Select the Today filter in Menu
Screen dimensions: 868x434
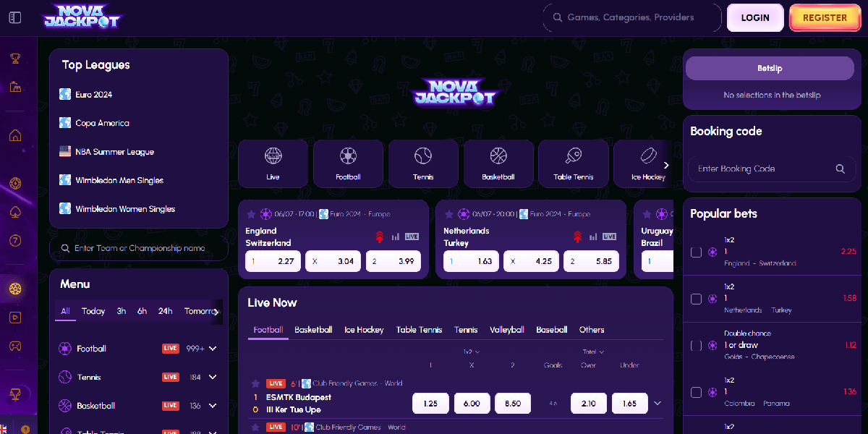tap(93, 311)
